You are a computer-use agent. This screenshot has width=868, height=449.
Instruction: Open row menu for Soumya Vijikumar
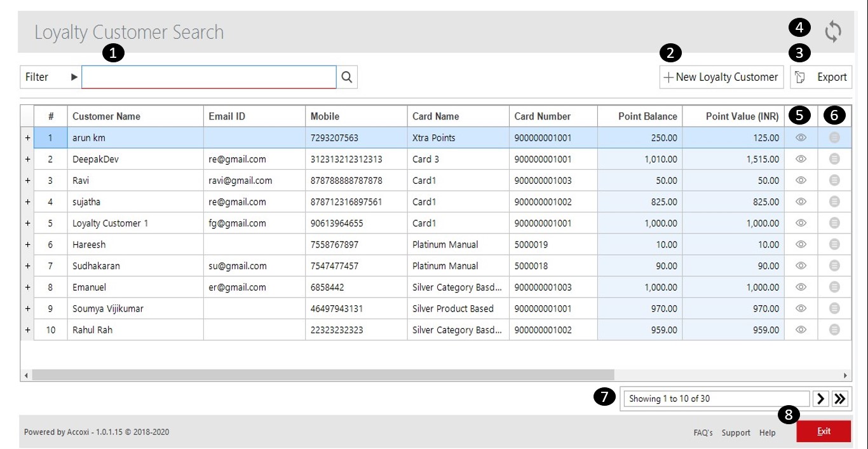834,308
